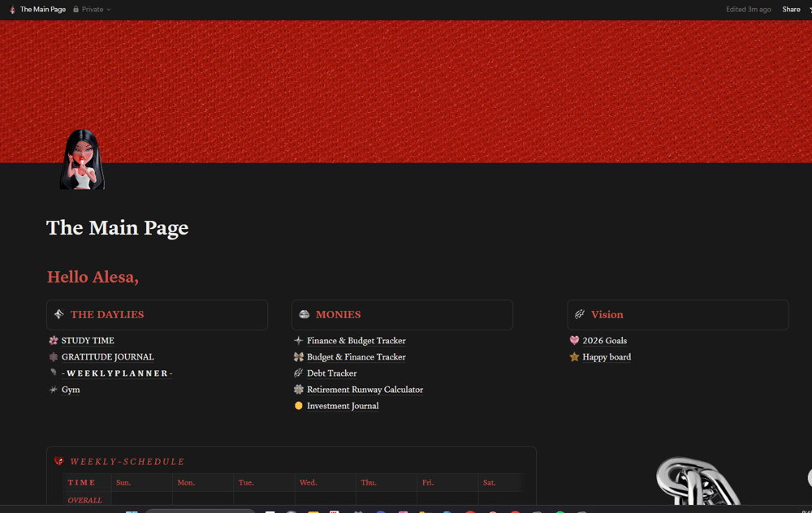812x513 pixels.
Task: Click the MONIES callout heading
Action: pyautogui.click(x=338, y=314)
